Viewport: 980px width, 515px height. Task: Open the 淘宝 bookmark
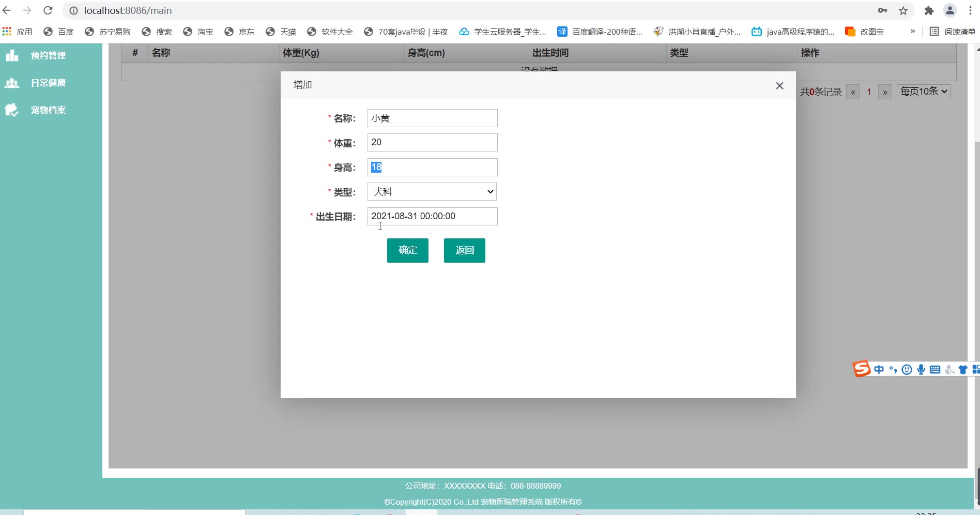[x=198, y=32]
